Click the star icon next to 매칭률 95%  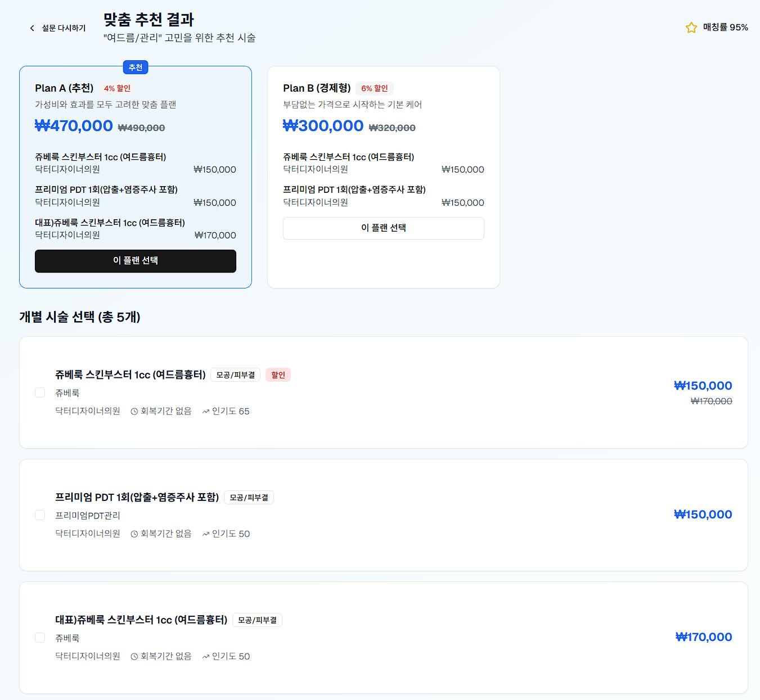[691, 28]
